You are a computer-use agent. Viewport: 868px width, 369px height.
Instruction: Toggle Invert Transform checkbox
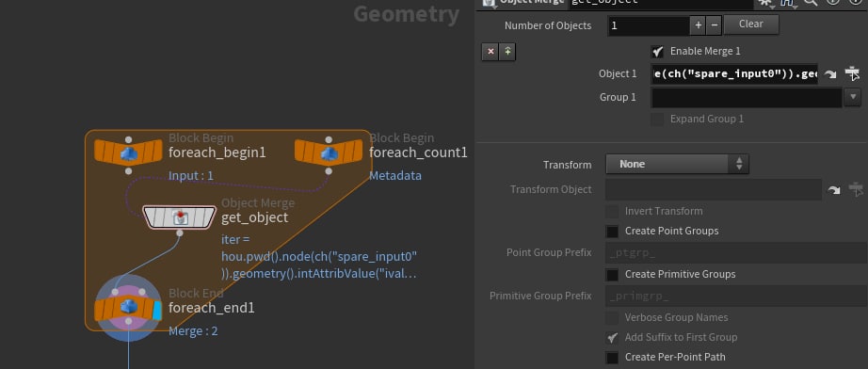pos(612,212)
